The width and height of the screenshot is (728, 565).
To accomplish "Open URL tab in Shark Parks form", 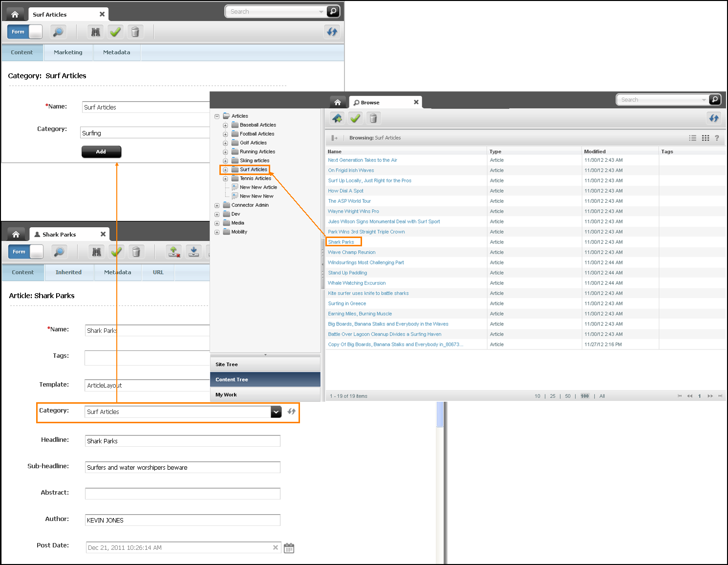I will [x=158, y=272].
